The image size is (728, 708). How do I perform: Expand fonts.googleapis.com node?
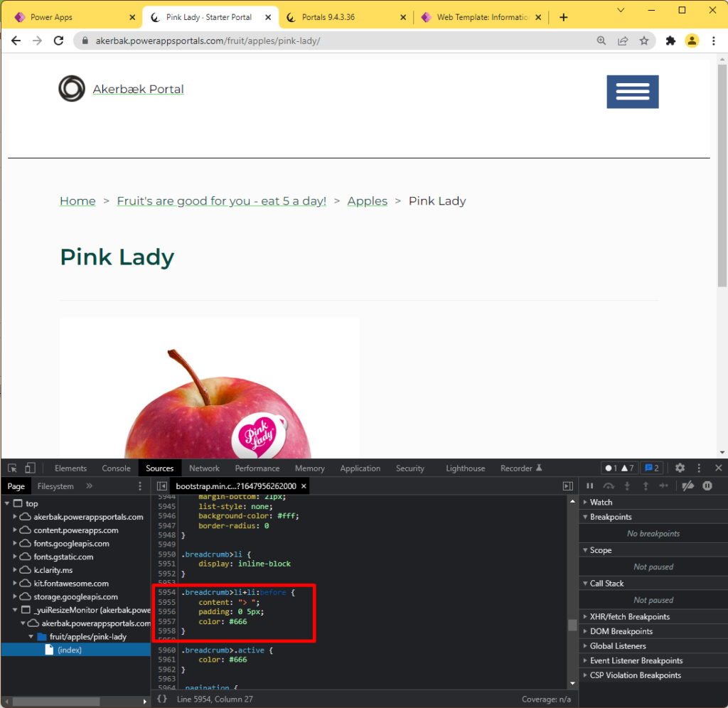15,543
